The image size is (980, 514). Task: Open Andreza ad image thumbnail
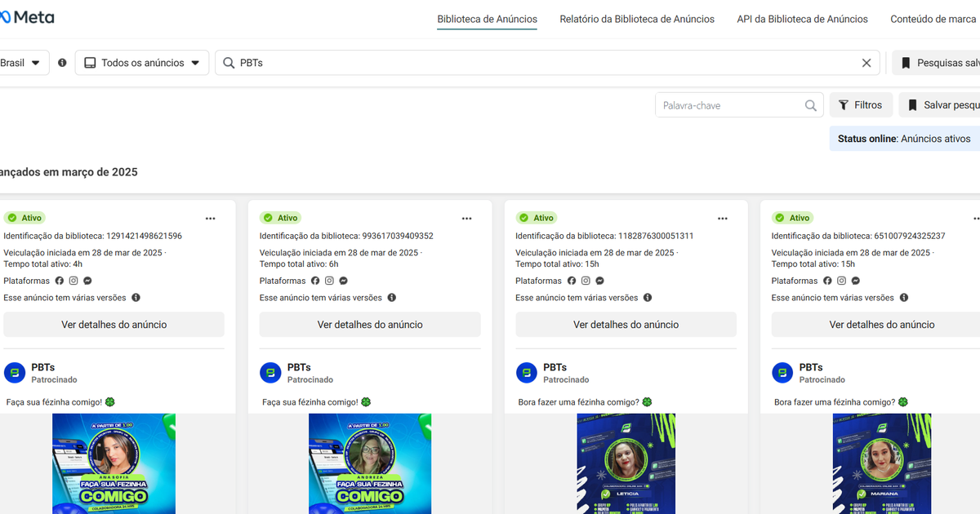point(370,463)
